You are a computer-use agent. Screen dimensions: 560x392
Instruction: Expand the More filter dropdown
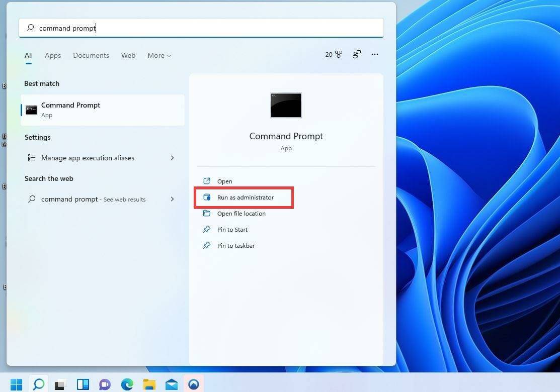[159, 55]
